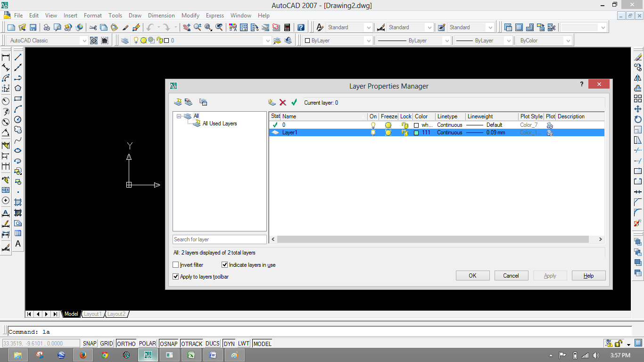Click the Lineweight column header

[x=492, y=116]
